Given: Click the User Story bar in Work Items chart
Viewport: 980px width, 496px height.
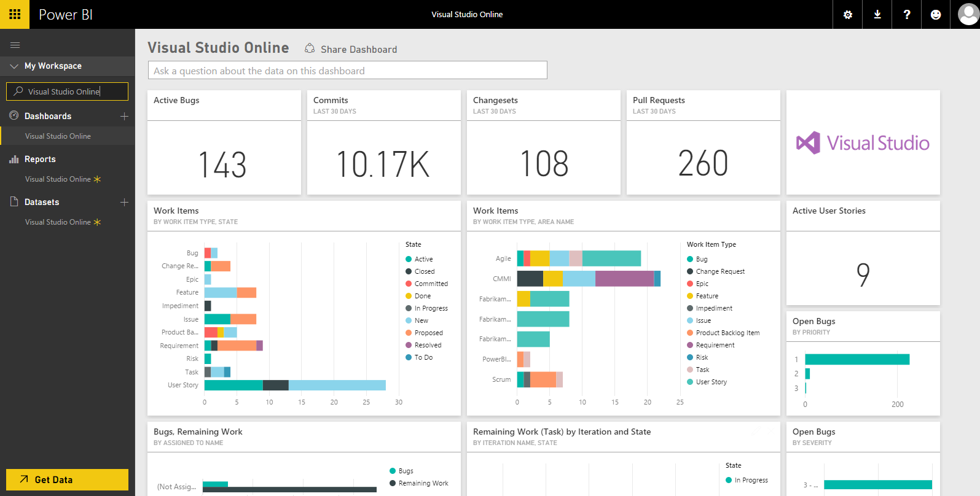Looking at the screenshot, I should [x=295, y=385].
